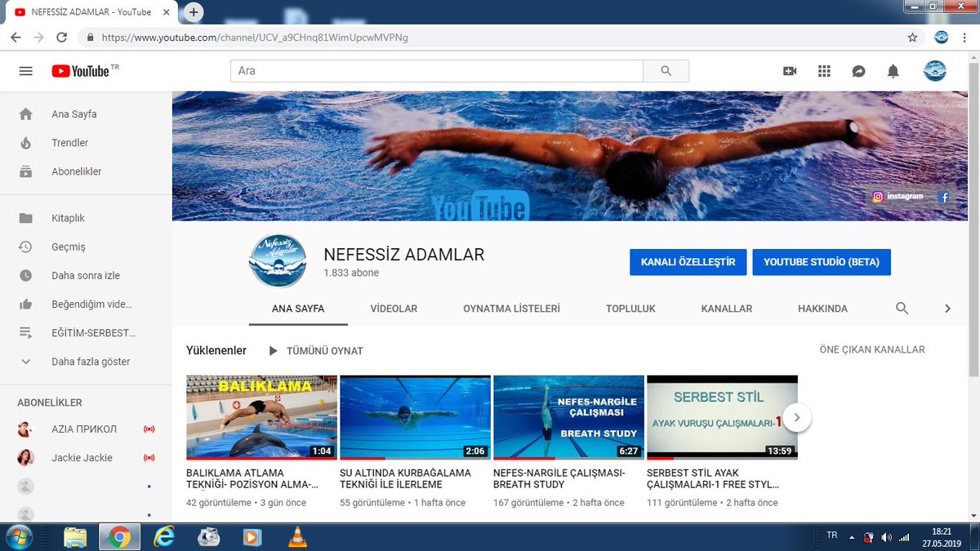The image size is (980, 551).
Task: Switch to TOPLULUK tab
Action: click(x=630, y=309)
